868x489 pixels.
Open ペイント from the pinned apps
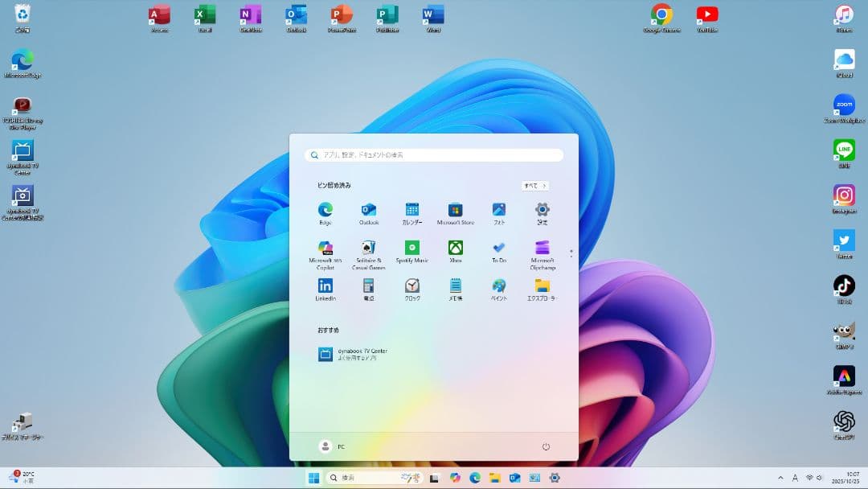pyautogui.click(x=499, y=286)
